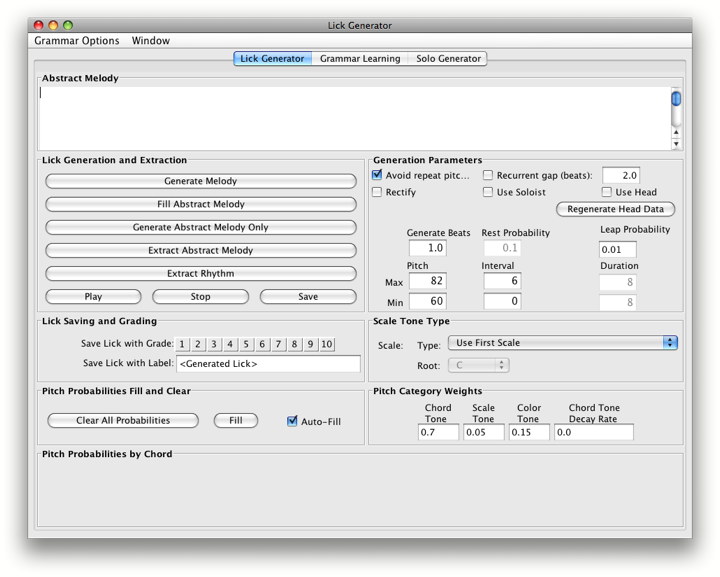The width and height of the screenshot is (720, 577).
Task: Click the Abstract Melody scrollbar thumb
Action: 676,99
